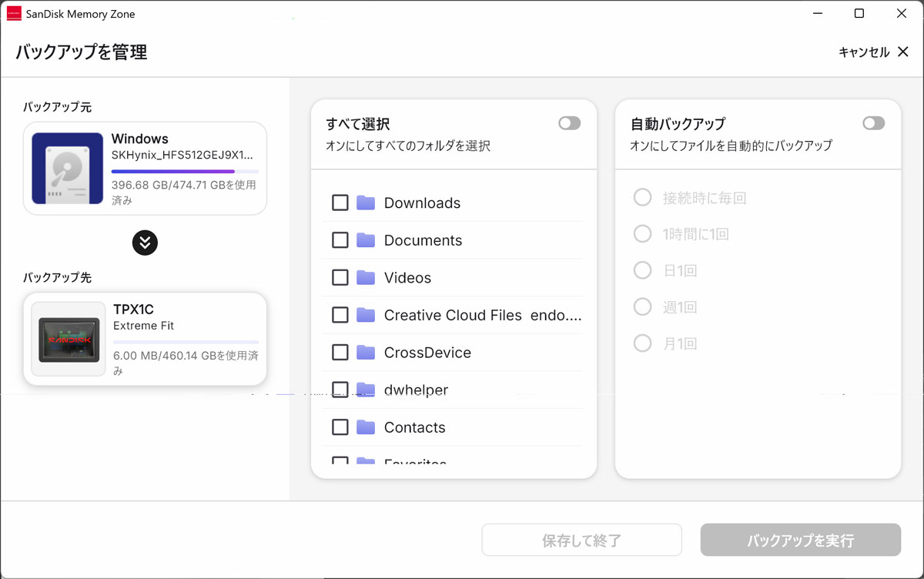Turn on the すべて選択 toggle

click(569, 123)
